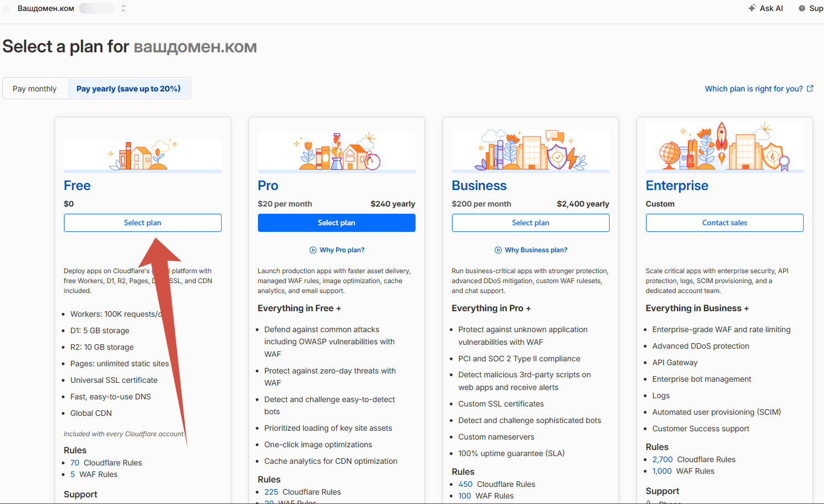Select the Free plan
Viewport: 824px width, 504px height.
pos(143,223)
